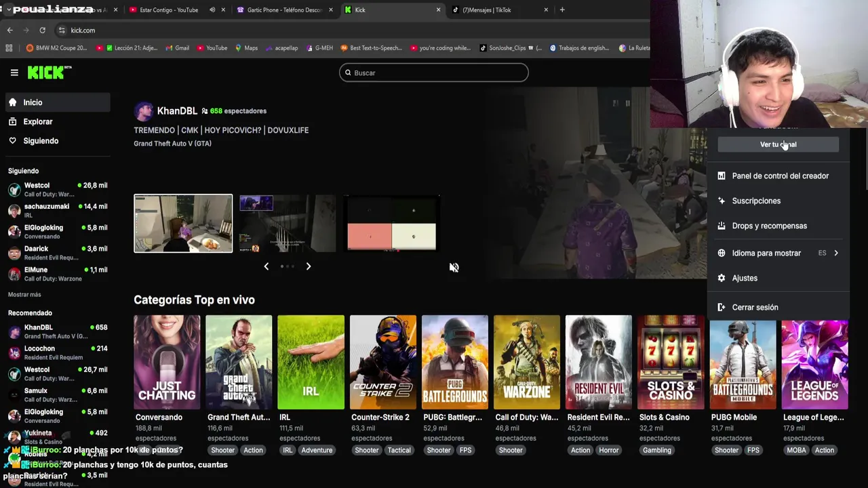Click KhanDBL avatar in featured header
Image resolution: width=868 pixels, height=488 pixels.
pyautogui.click(x=143, y=111)
